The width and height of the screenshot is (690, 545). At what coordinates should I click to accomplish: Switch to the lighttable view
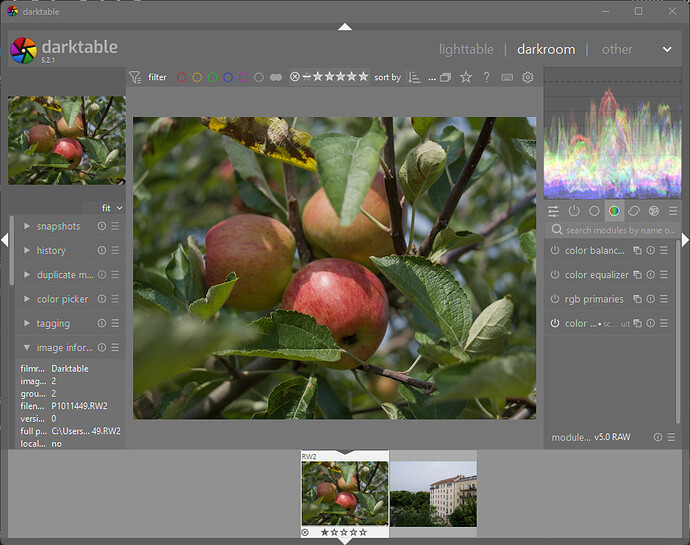(466, 49)
